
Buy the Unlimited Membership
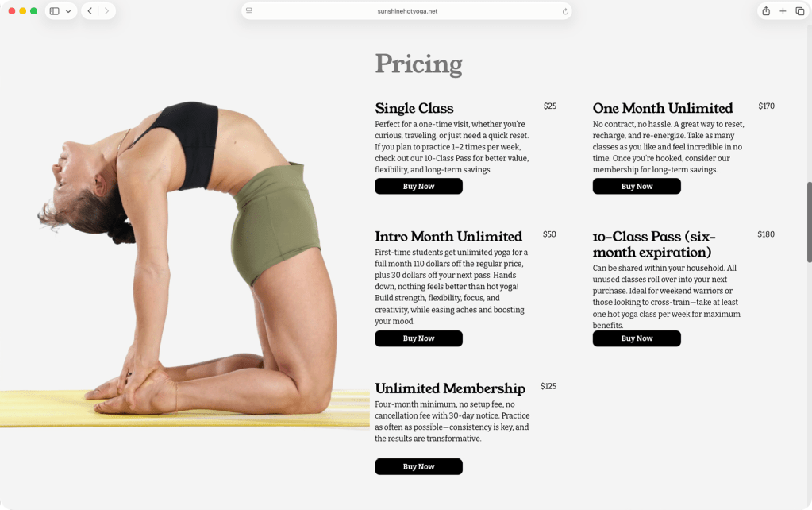[x=418, y=466]
